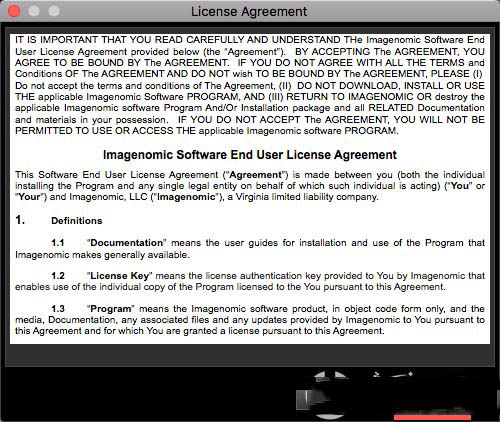Click the bold term "Program" in clause 1.3

pos(111,309)
